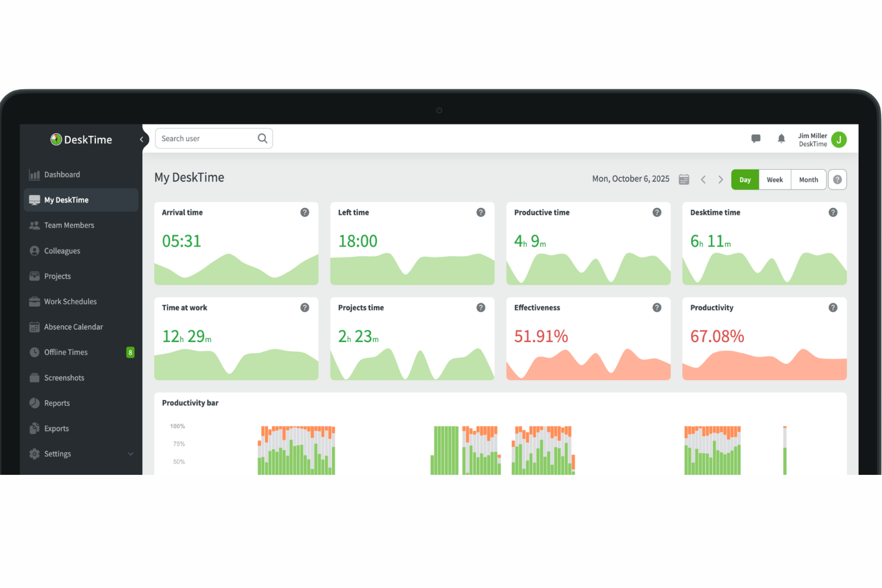This screenshot has height=588, width=882.
Task: Click the My DeskTime monitor icon
Action: coord(35,200)
